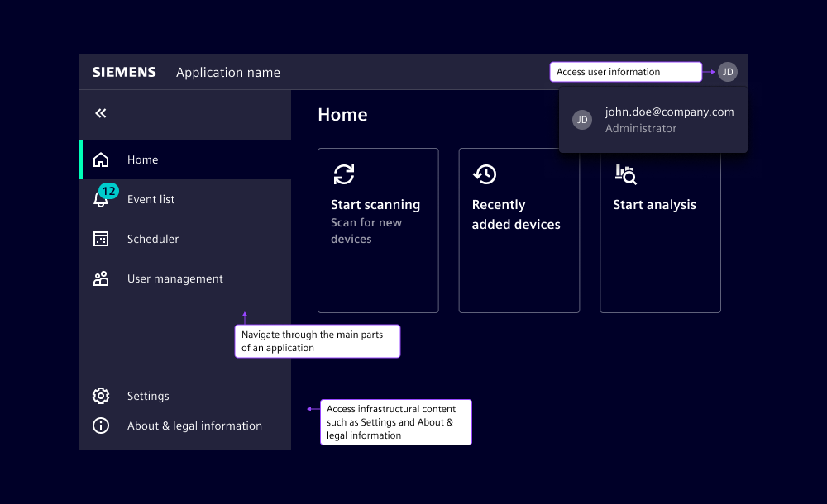Click the Start scanning refresh icon
827x504 pixels.
(x=344, y=174)
